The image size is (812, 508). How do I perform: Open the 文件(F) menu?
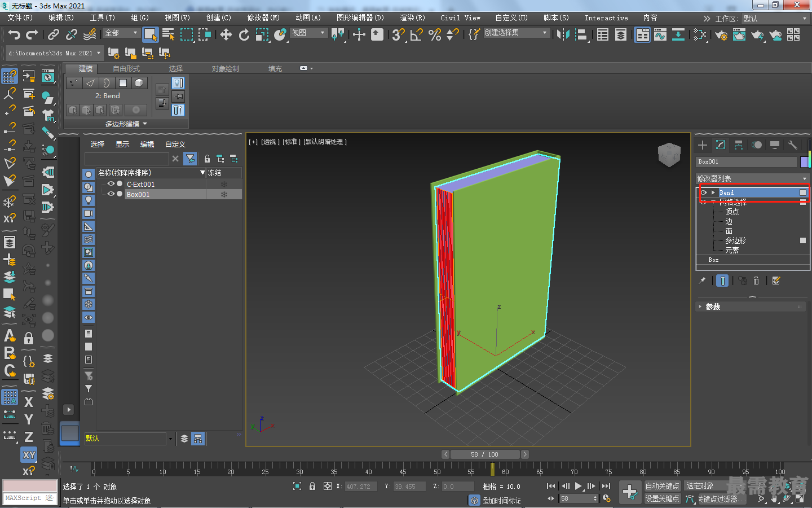[20, 18]
